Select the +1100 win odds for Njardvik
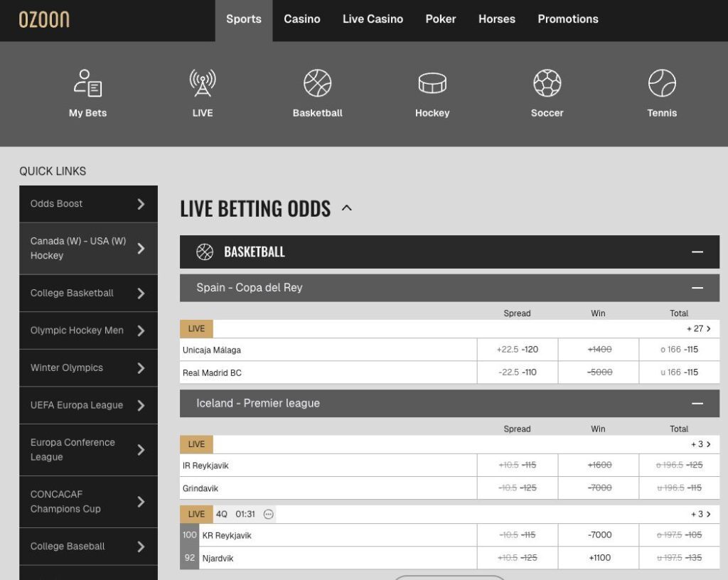 tap(597, 557)
